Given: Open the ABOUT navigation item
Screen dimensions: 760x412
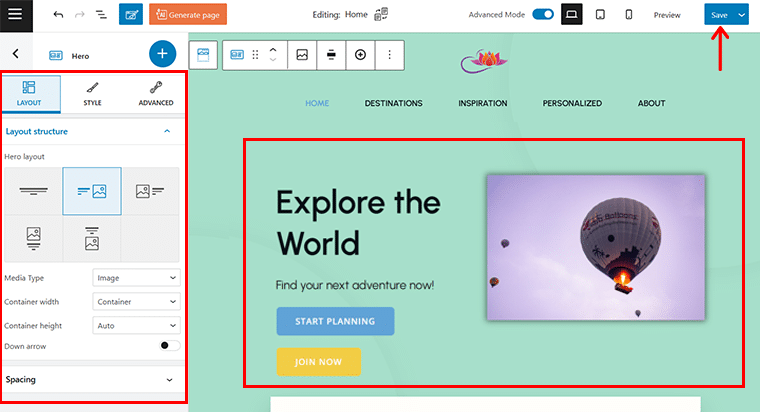Looking at the screenshot, I should coord(651,103).
